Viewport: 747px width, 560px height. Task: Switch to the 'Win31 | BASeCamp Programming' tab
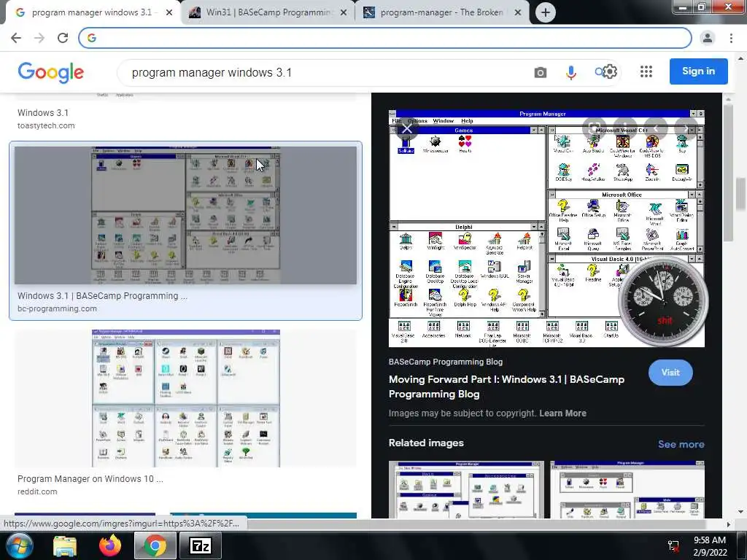pos(267,12)
